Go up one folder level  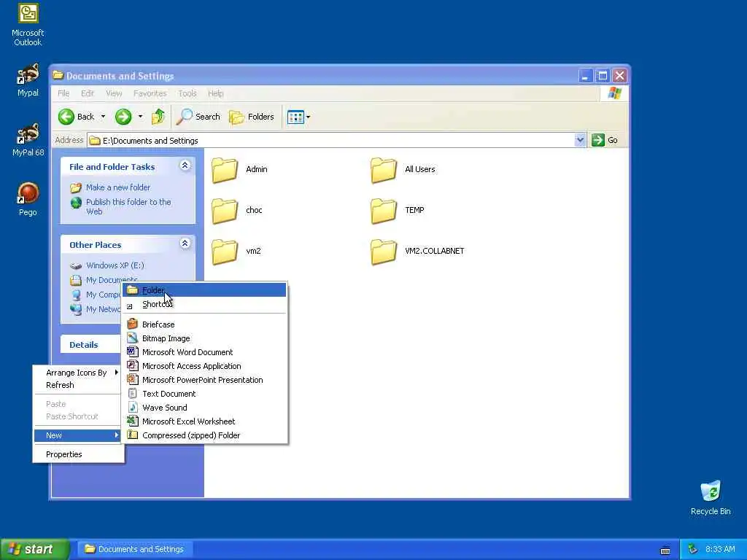point(158,117)
